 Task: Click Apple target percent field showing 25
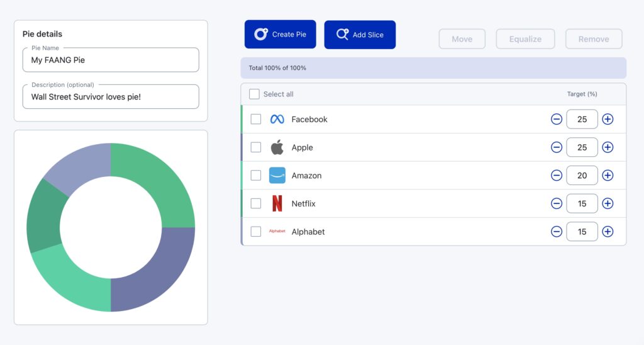(582, 147)
